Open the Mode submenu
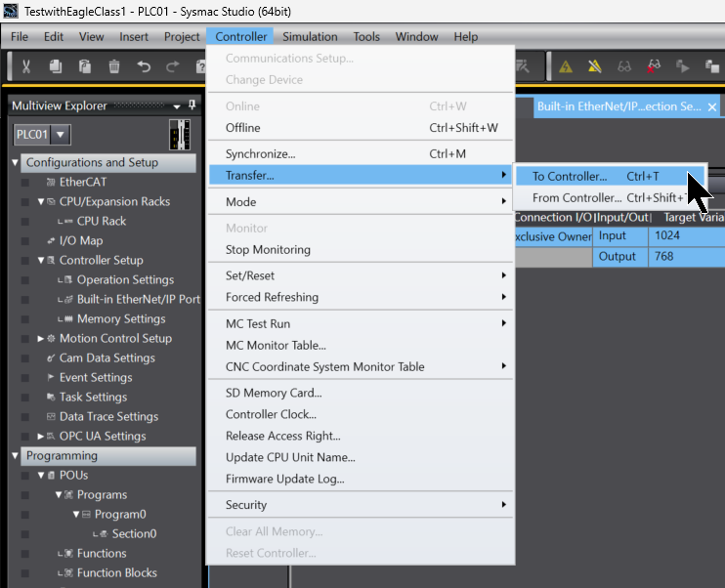The width and height of the screenshot is (725, 588). click(x=361, y=202)
